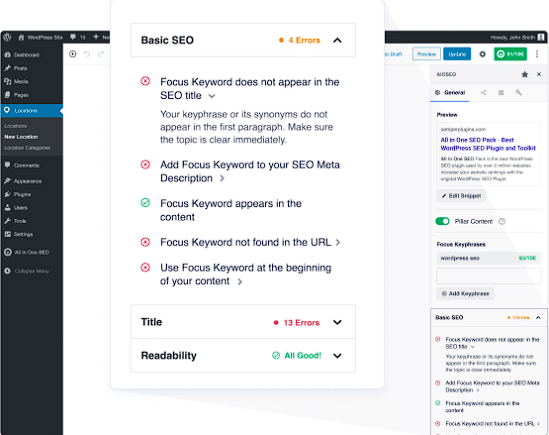Toggle the Pillar Content switch
549x435 pixels.
(x=442, y=221)
